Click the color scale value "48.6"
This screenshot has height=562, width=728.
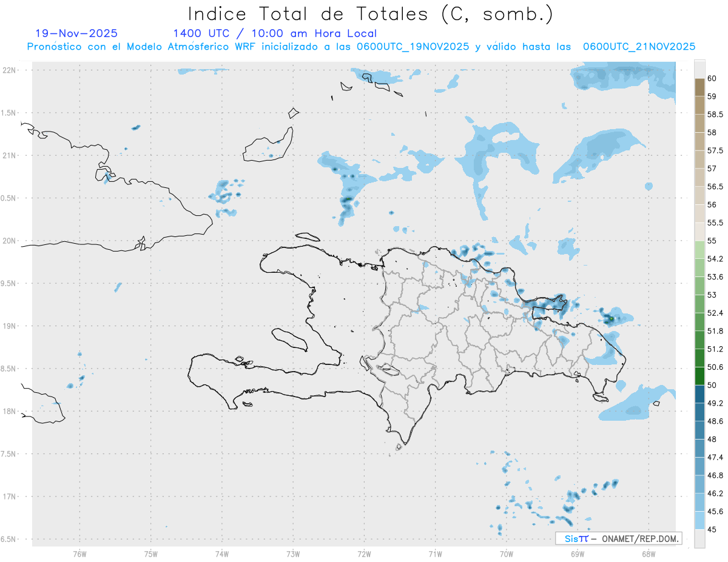(715, 421)
